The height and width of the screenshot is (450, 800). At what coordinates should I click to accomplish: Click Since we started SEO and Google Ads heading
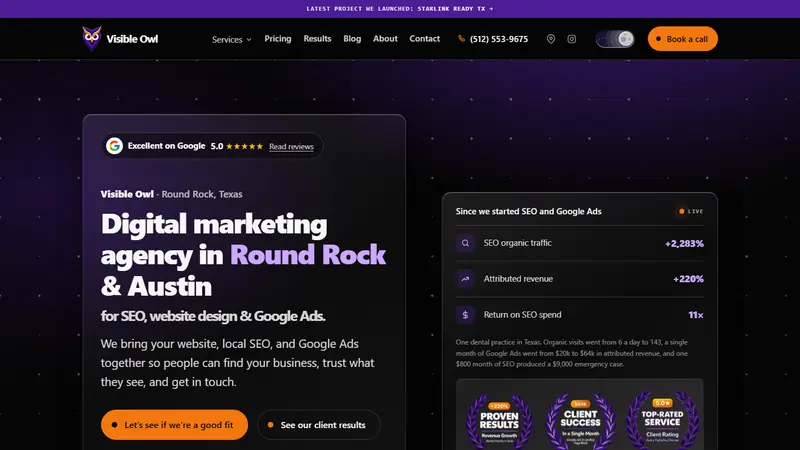(x=529, y=211)
